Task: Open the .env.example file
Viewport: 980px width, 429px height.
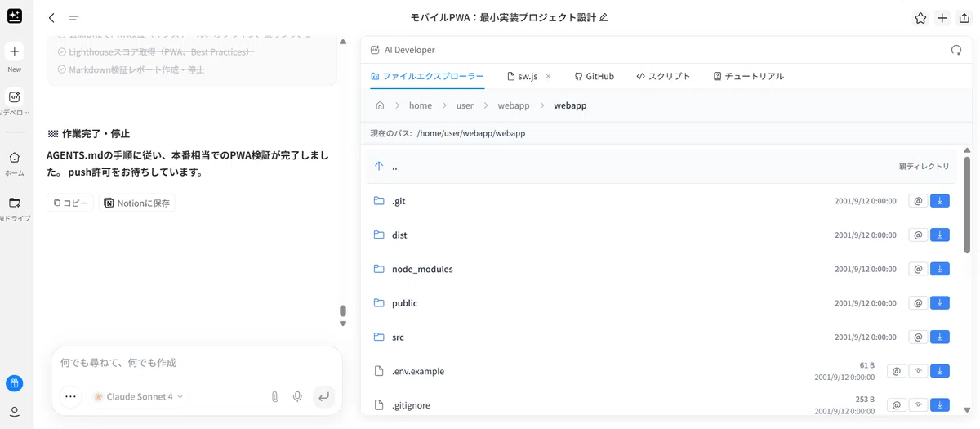Action: tap(662, 371)
